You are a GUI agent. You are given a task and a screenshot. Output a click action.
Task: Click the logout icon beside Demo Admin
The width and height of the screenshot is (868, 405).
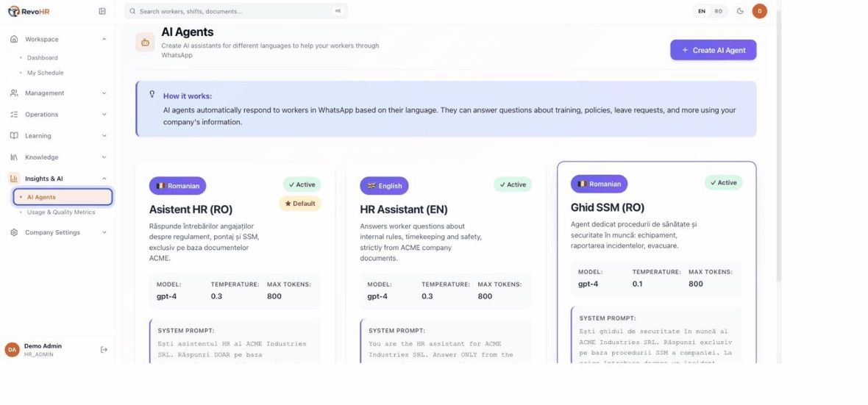[x=104, y=350]
